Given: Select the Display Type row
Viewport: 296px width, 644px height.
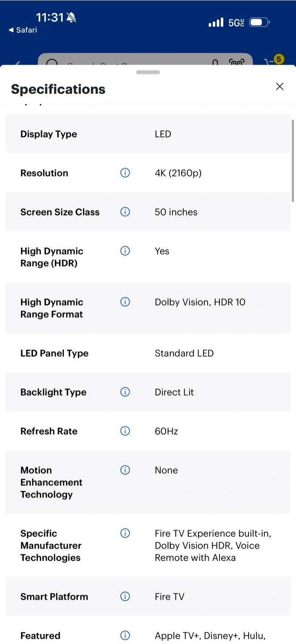Looking at the screenshot, I should coord(148,134).
